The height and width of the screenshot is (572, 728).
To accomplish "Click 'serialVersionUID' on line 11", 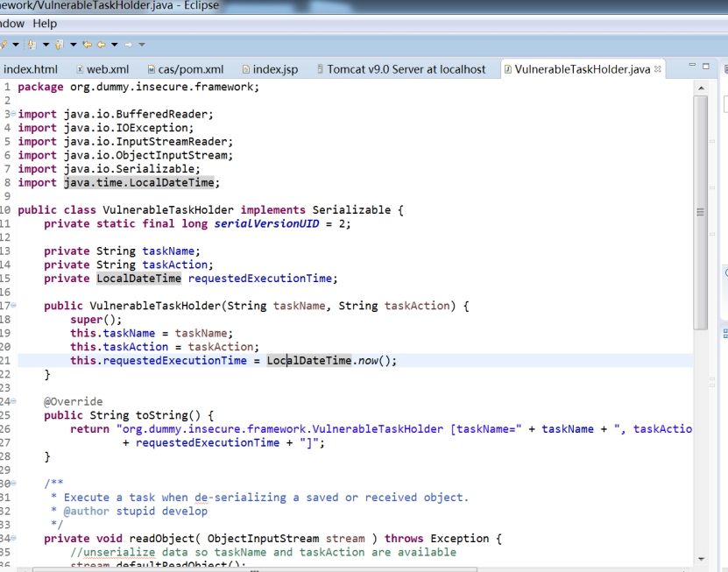I will 266,223.
